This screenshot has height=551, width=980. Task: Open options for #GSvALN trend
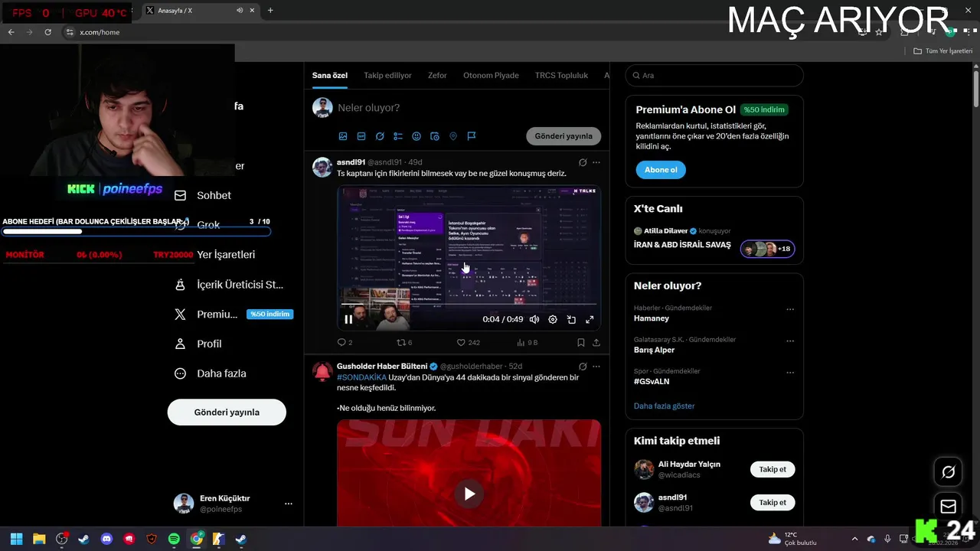(x=790, y=373)
